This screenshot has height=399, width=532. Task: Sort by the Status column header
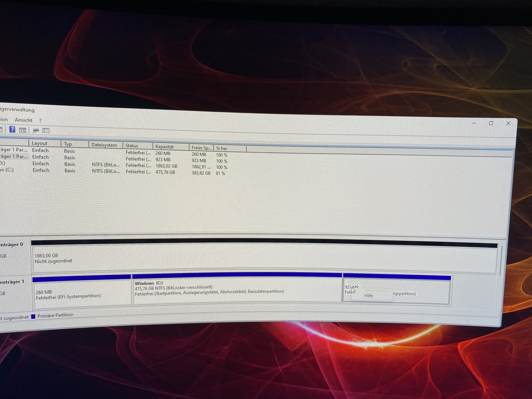[132, 146]
